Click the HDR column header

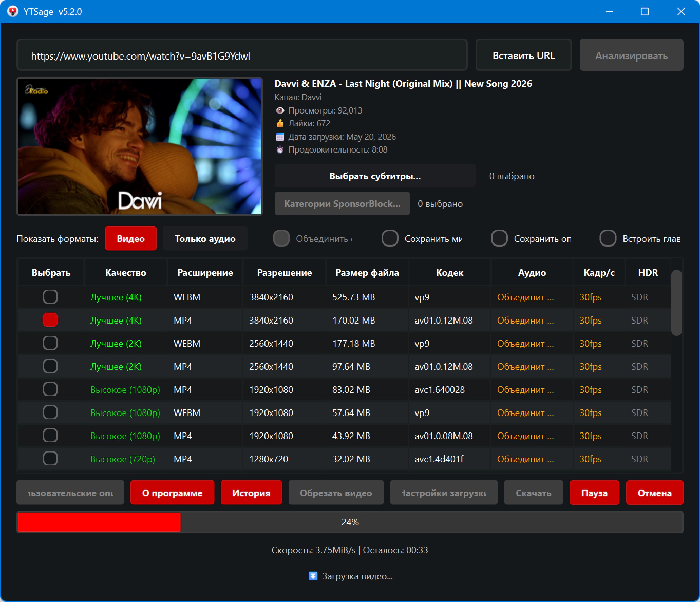coord(648,273)
